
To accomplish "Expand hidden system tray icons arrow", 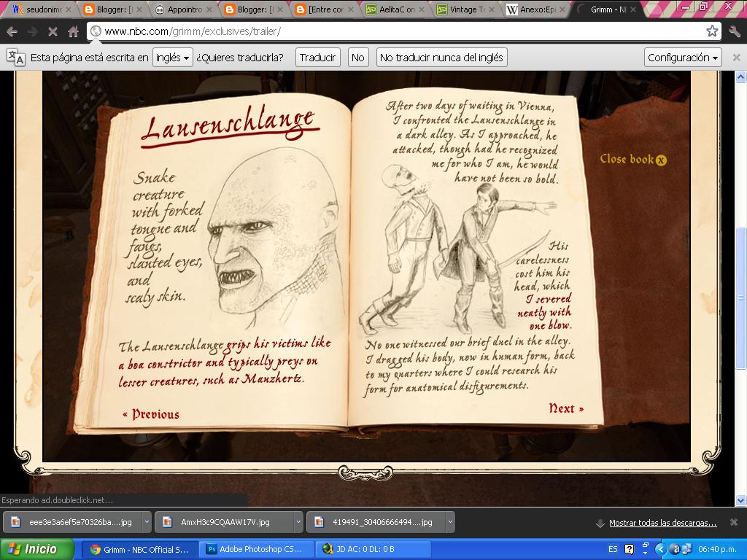I will coord(659,550).
